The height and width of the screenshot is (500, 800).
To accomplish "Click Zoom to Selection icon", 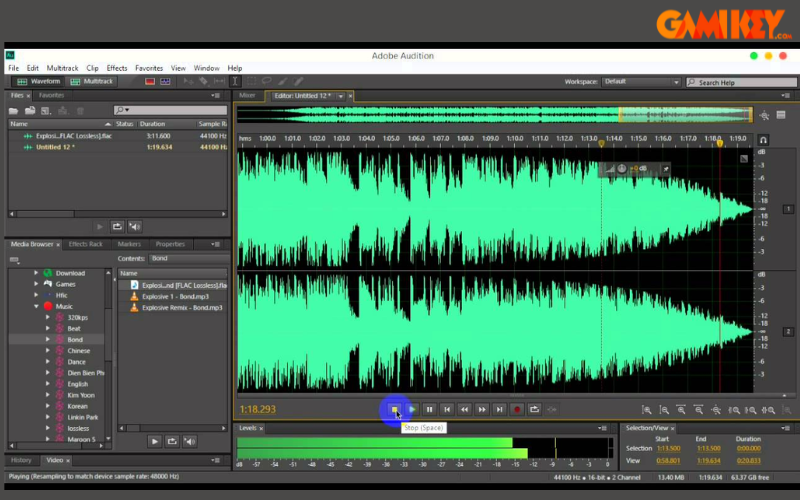I will coord(768,410).
